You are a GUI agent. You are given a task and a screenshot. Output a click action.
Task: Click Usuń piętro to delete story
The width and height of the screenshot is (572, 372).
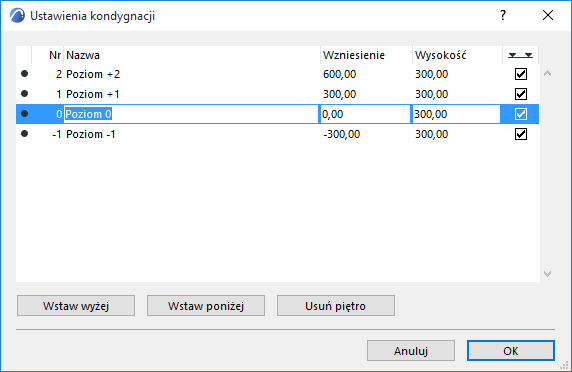[x=336, y=306]
